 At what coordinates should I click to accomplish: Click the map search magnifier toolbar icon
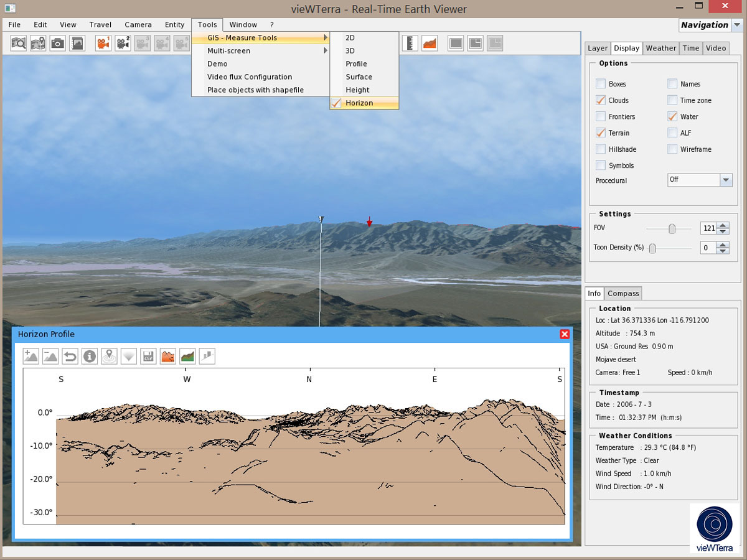pos(19,43)
